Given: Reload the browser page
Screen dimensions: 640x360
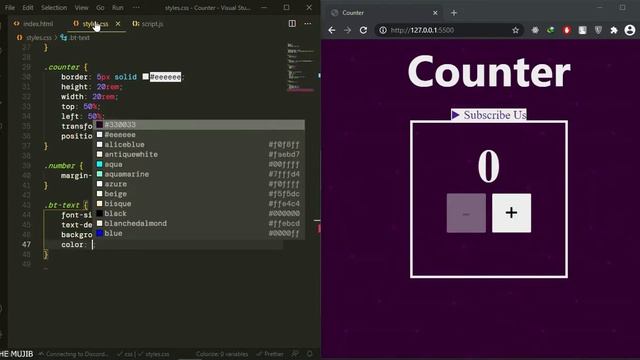Looking at the screenshot, I should point(363,30).
